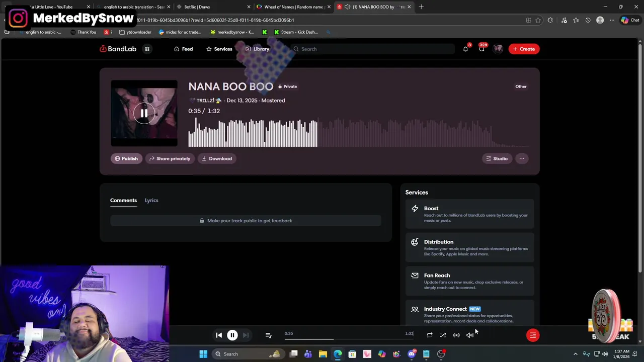The image size is (644, 362).
Task: Pause the track on cover art
Action: pyautogui.click(x=144, y=113)
